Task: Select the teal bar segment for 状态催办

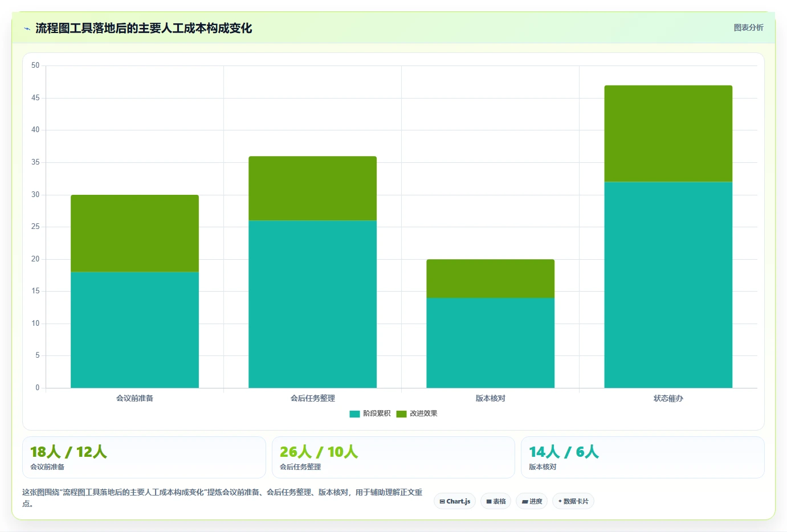Action: (x=668, y=285)
